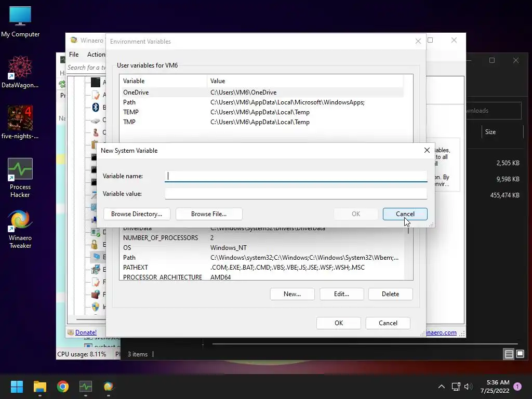Switch File Explorer to large icons view
The width and height of the screenshot is (532, 399).
coord(520,354)
